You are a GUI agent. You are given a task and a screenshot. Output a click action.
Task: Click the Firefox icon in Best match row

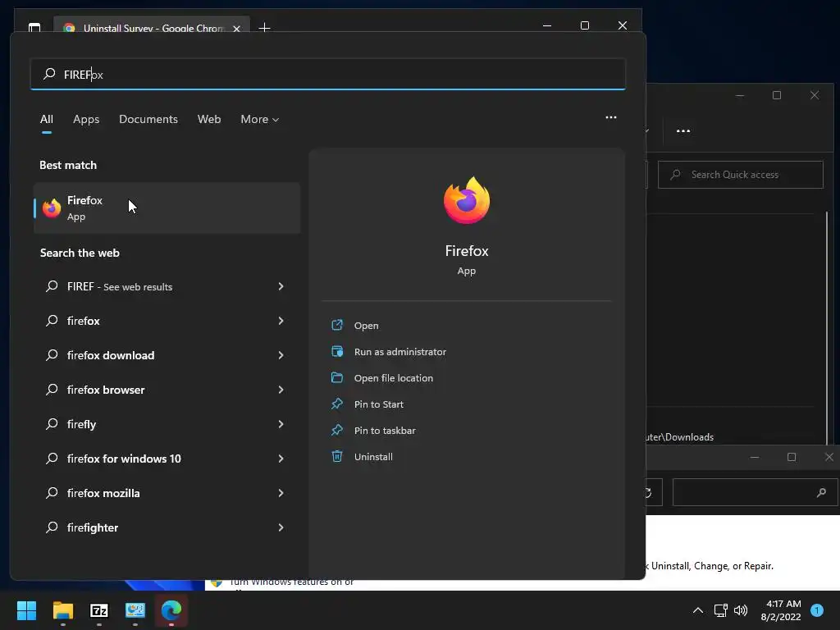tap(52, 208)
